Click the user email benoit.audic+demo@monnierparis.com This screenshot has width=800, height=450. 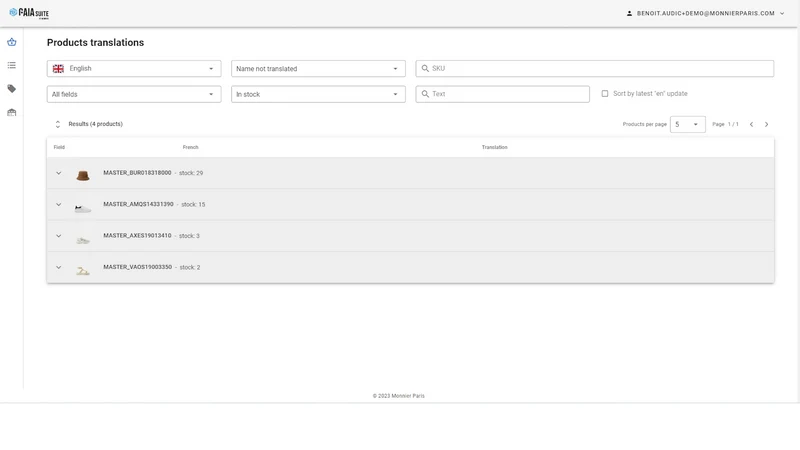(x=706, y=13)
